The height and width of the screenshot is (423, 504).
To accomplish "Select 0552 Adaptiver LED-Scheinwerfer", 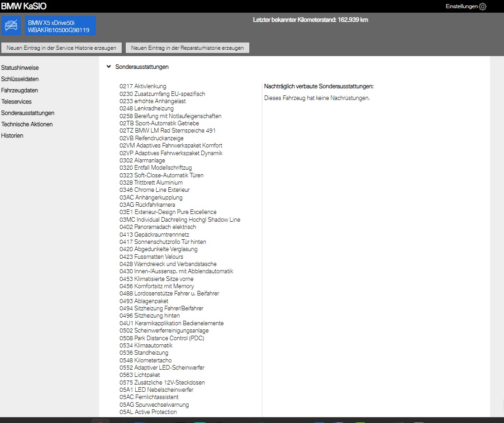I will [162, 367].
